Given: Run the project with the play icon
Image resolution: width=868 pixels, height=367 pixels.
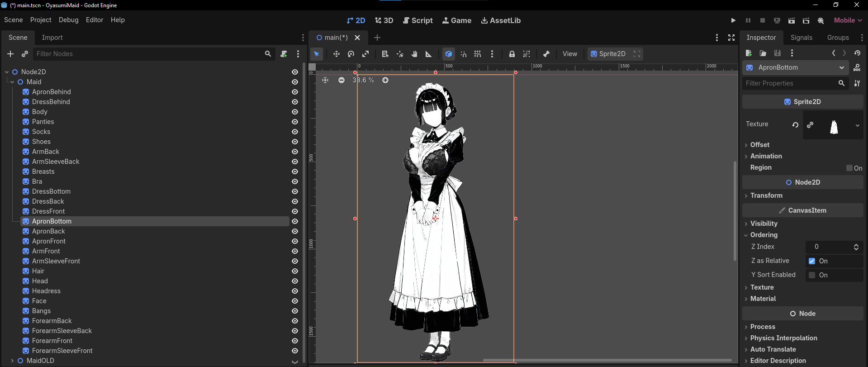Looking at the screenshot, I should [733, 20].
